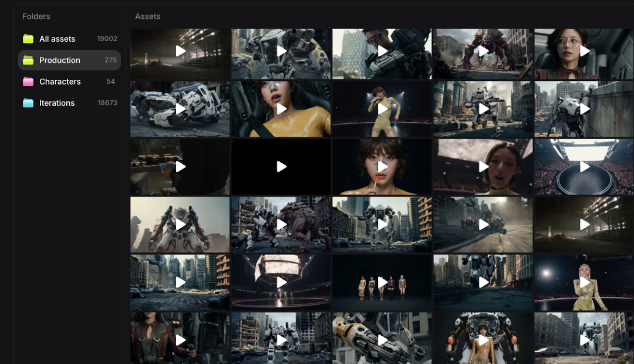Image resolution: width=634 pixels, height=364 pixels.
Task: Click the 18673 count beside Iterations
Action: click(x=107, y=103)
